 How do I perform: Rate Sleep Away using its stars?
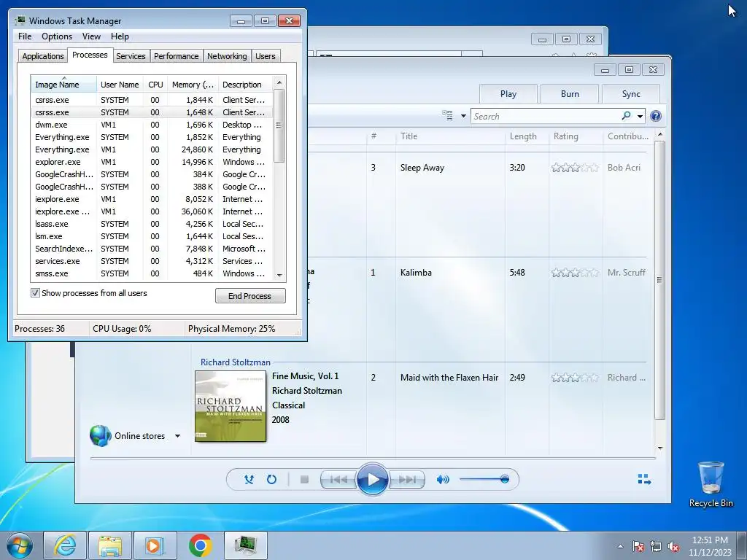click(x=575, y=168)
